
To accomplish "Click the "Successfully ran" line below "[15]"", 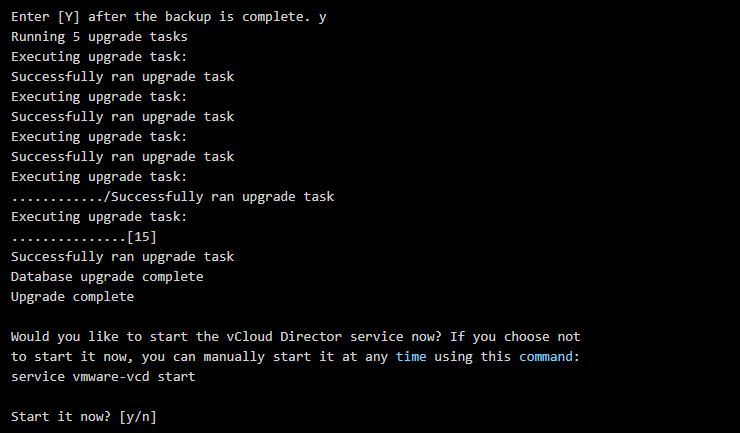I will [123, 256].
